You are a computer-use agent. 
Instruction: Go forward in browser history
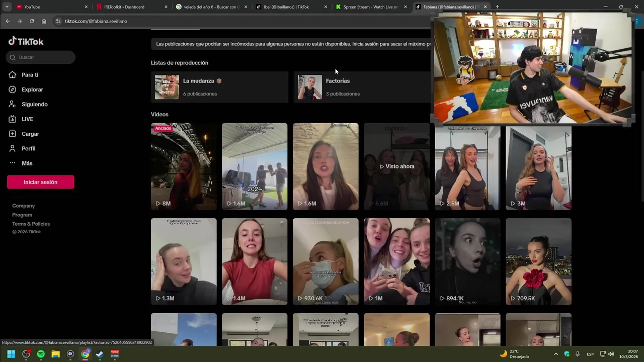click(x=20, y=21)
